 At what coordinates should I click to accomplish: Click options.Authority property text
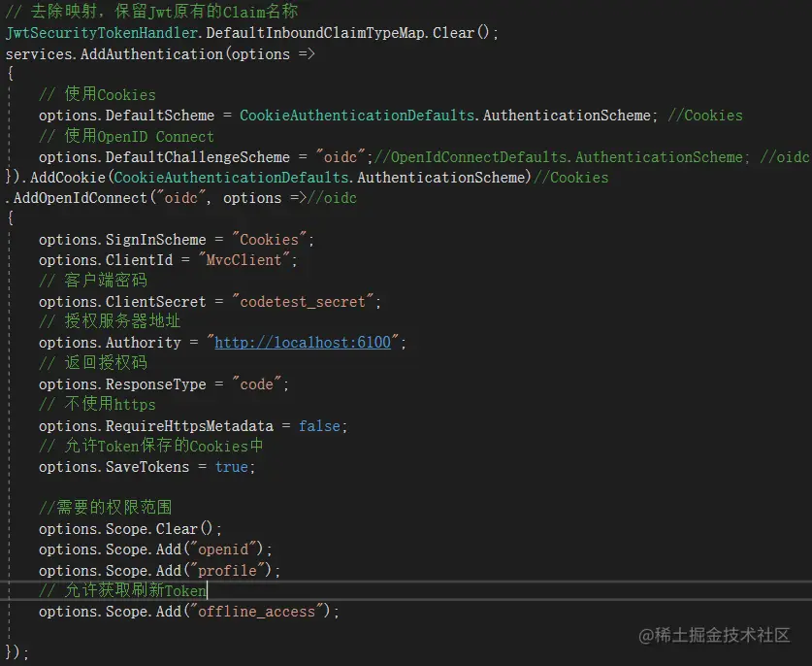[110, 343]
